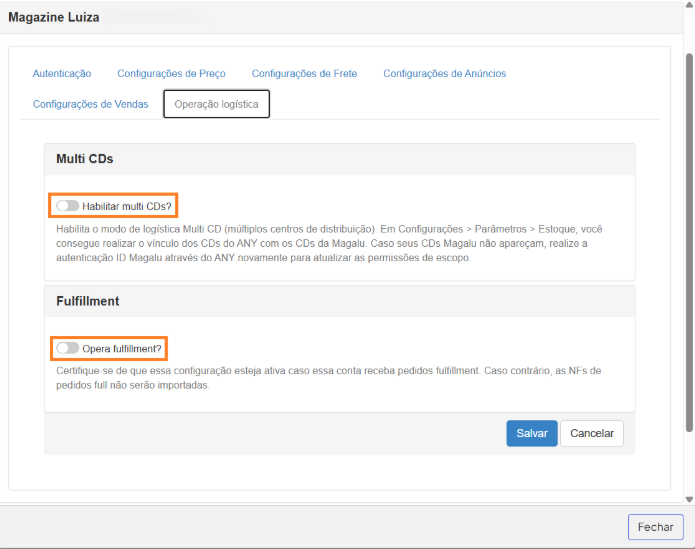Select the Operação logística tab

216,104
